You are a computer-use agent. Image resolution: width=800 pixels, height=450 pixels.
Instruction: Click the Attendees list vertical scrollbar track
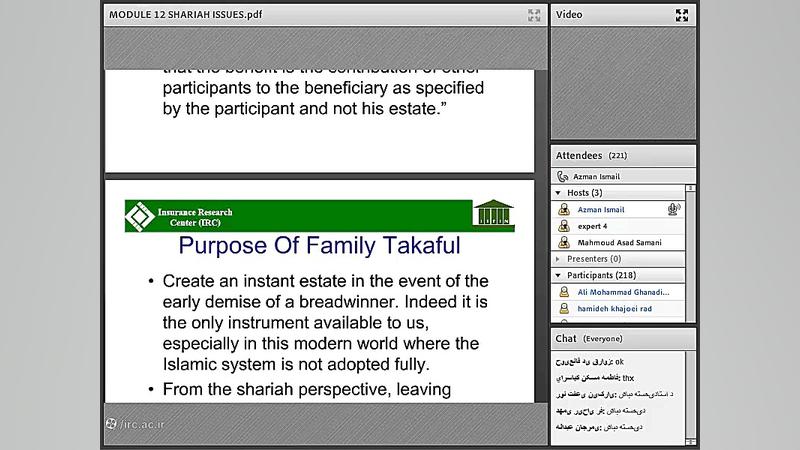pyautogui.click(x=690, y=255)
